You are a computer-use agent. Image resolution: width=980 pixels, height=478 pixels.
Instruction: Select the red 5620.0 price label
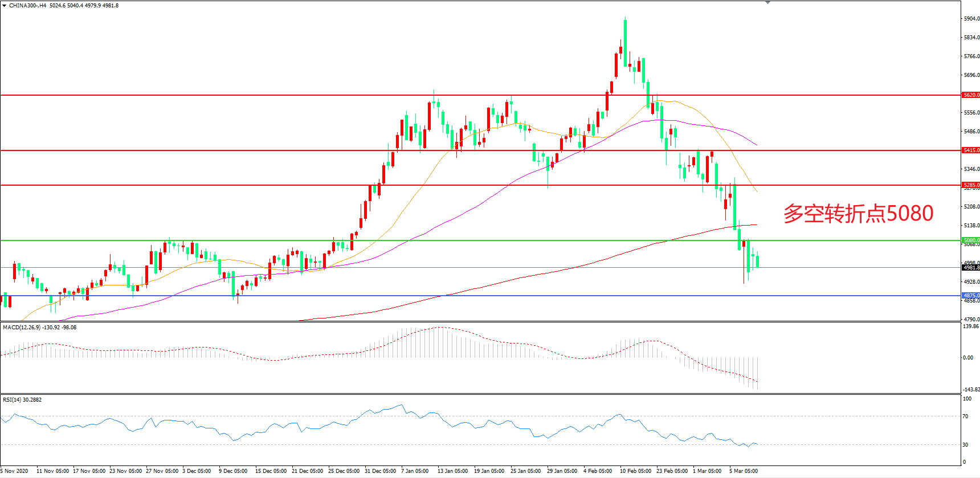(x=971, y=95)
